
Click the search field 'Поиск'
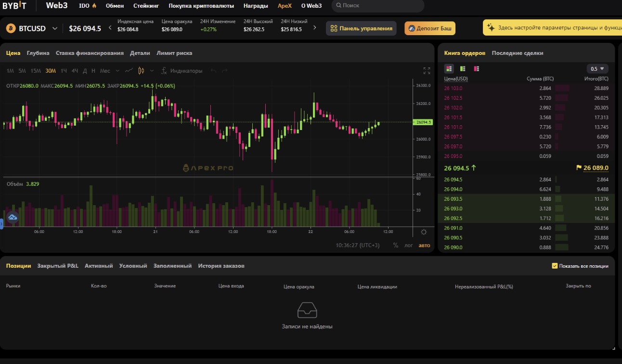(378, 6)
